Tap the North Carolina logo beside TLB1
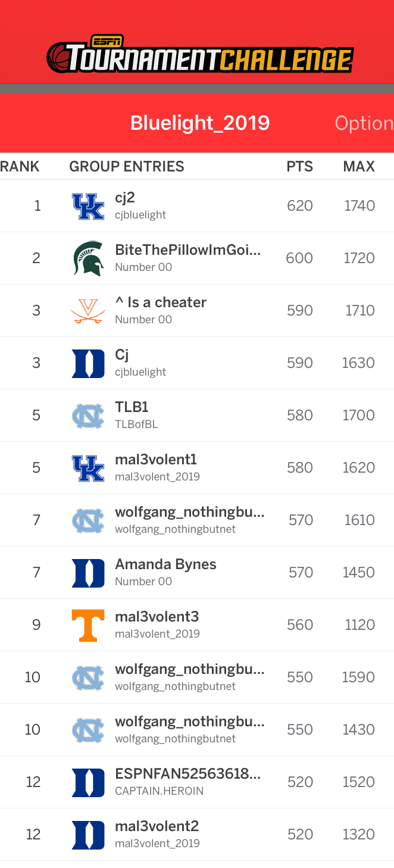Viewport: 394px width, 868px height. (88, 416)
